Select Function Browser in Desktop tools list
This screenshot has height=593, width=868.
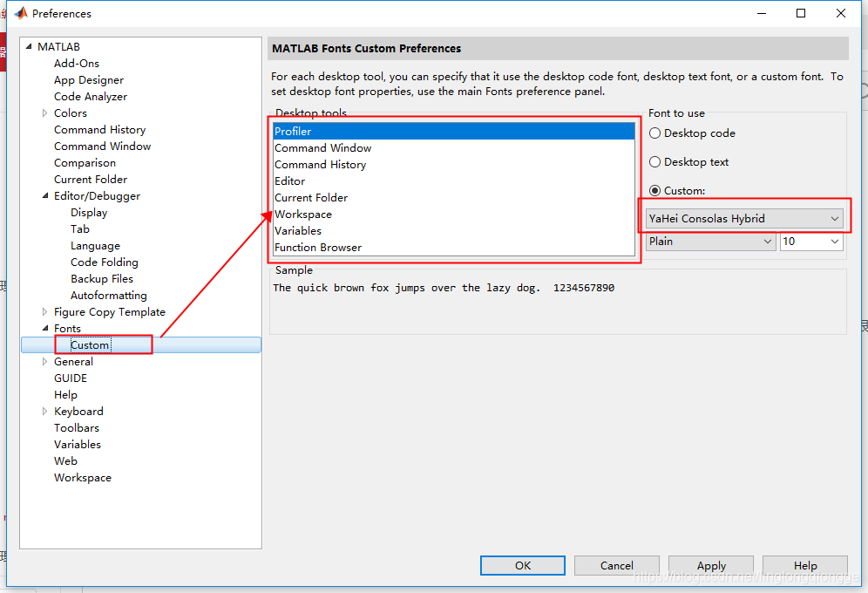click(454, 248)
